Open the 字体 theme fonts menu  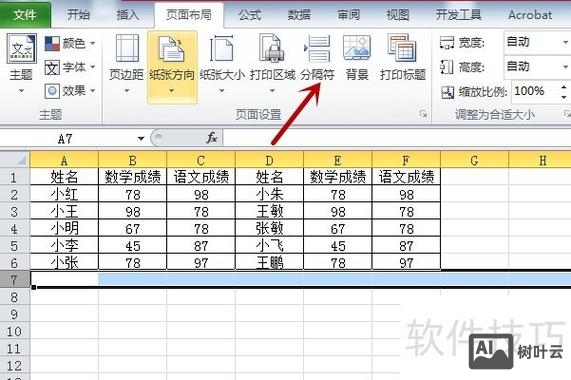70,67
